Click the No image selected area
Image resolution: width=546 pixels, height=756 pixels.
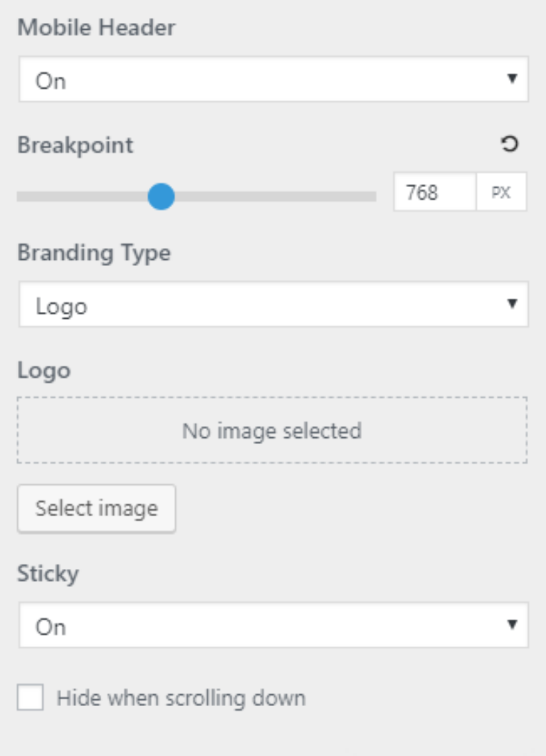click(272, 430)
